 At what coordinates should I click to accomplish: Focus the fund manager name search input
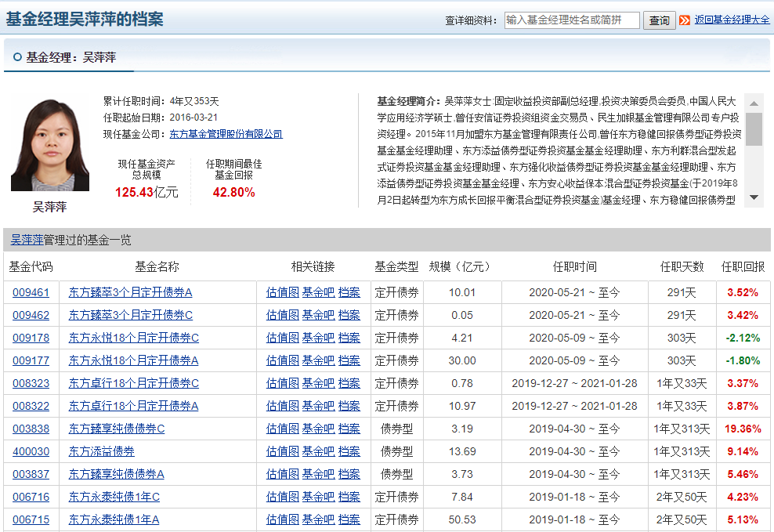(x=572, y=20)
